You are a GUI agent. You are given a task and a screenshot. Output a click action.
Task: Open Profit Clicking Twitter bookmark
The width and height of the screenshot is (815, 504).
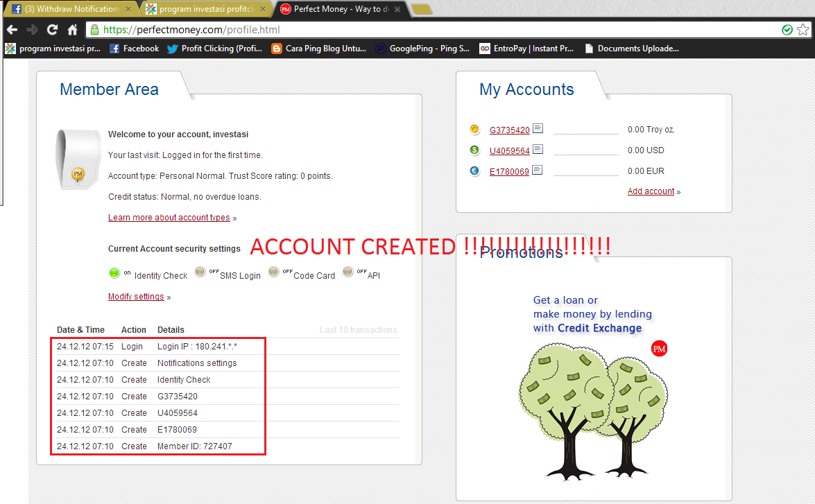214,49
